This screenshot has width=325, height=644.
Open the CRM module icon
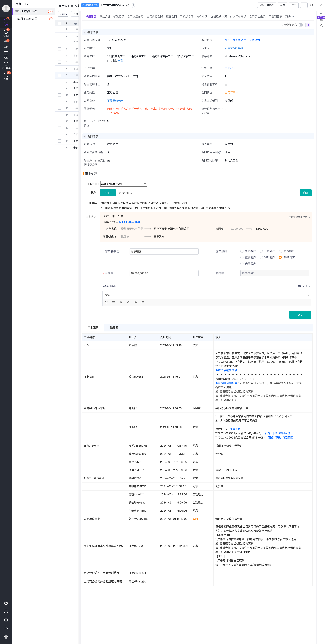tap(6, 33)
